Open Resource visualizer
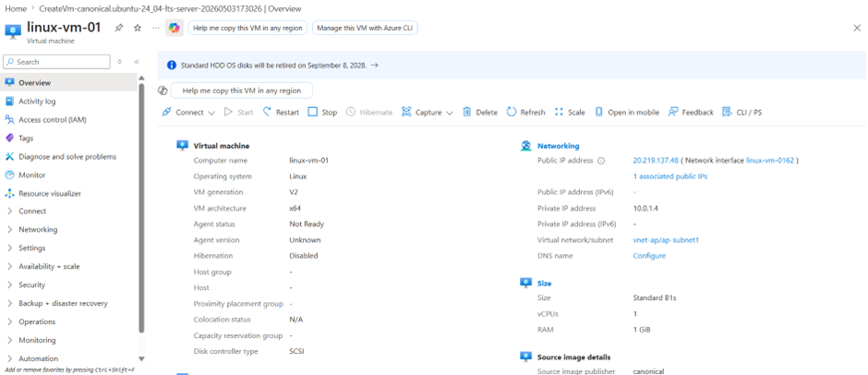This screenshot has height=375, width=868. pyautogui.click(x=49, y=194)
